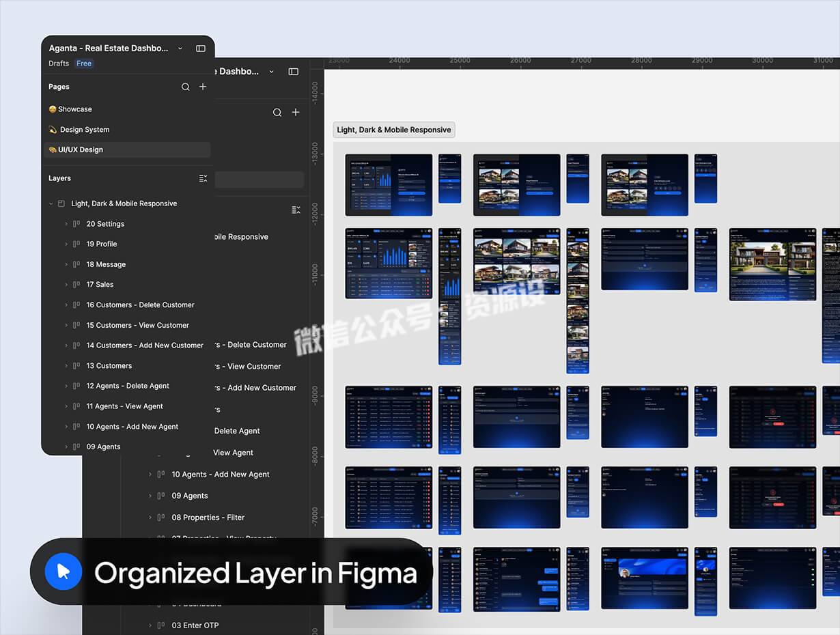Click section frame icon beside Light, Dark & Mobile Responsive
The width and height of the screenshot is (840, 635).
click(x=61, y=203)
